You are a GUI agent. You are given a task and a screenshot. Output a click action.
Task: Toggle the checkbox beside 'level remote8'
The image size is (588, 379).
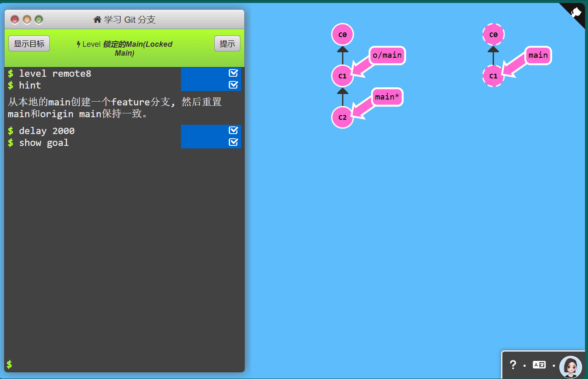pyautogui.click(x=233, y=73)
